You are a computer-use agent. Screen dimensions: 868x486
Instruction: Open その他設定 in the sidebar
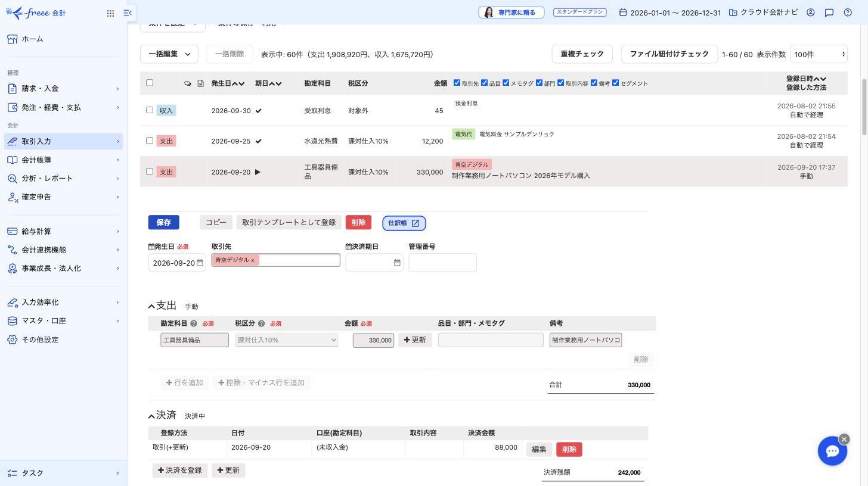[x=64, y=340]
